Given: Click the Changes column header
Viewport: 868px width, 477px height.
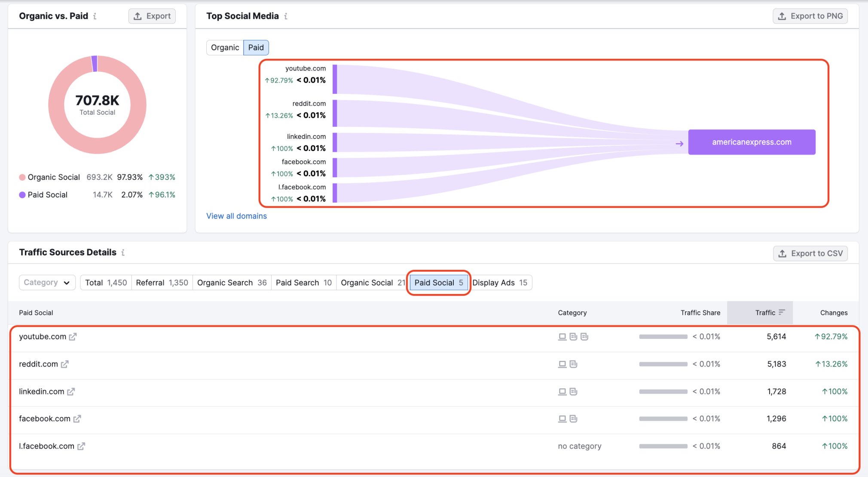Looking at the screenshot, I should (834, 313).
